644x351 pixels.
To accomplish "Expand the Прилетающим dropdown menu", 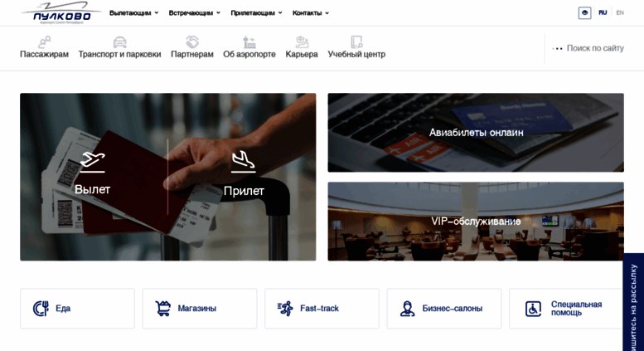I will point(256,13).
